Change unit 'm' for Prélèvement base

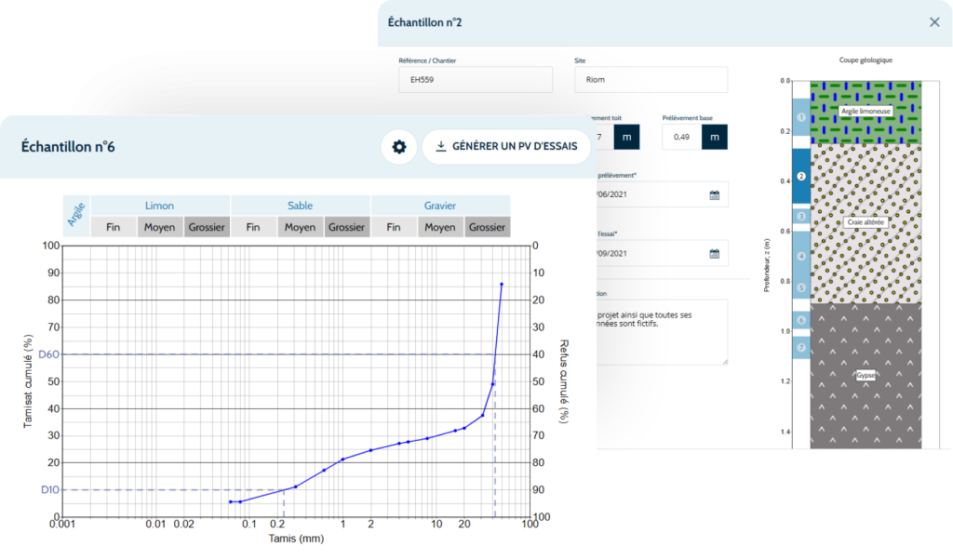[715, 137]
